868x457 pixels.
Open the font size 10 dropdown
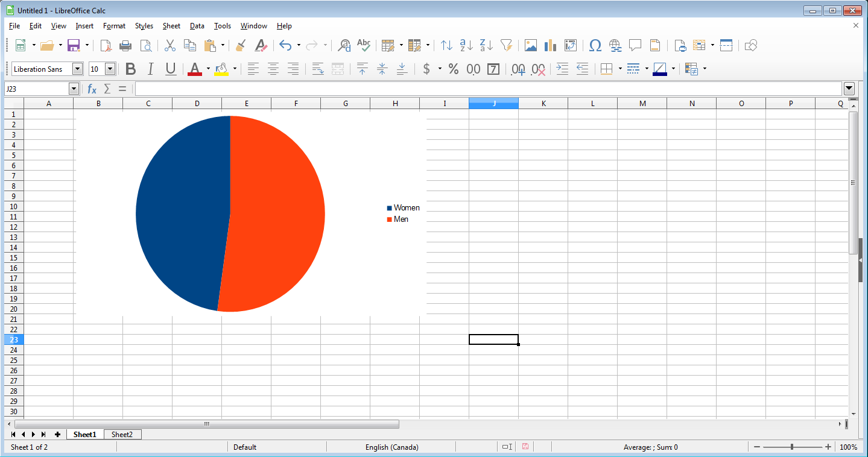110,69
